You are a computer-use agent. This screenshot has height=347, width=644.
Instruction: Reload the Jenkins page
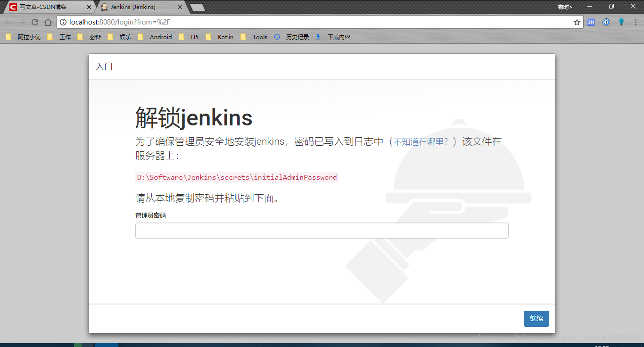(x=34, y=22)
